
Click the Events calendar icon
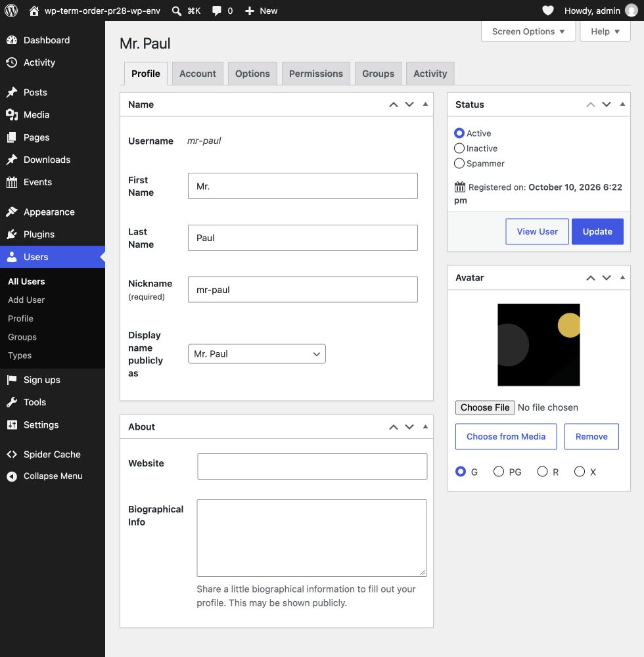point(12,182)
